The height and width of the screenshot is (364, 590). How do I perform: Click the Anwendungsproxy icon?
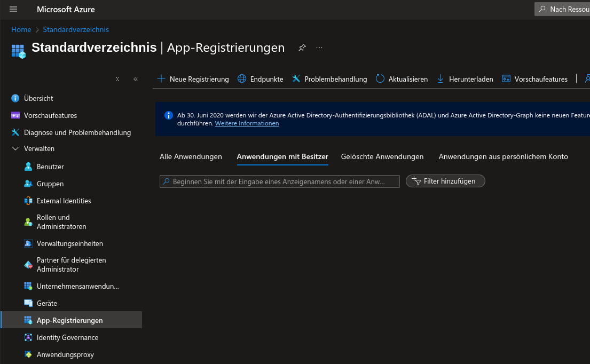(x=28, y=354)
